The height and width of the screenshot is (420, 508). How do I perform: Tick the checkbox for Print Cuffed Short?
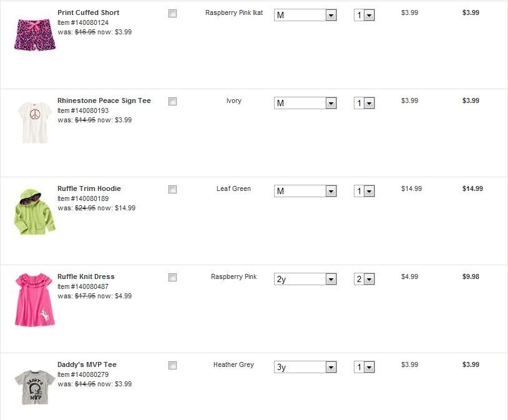pos(173,14)
